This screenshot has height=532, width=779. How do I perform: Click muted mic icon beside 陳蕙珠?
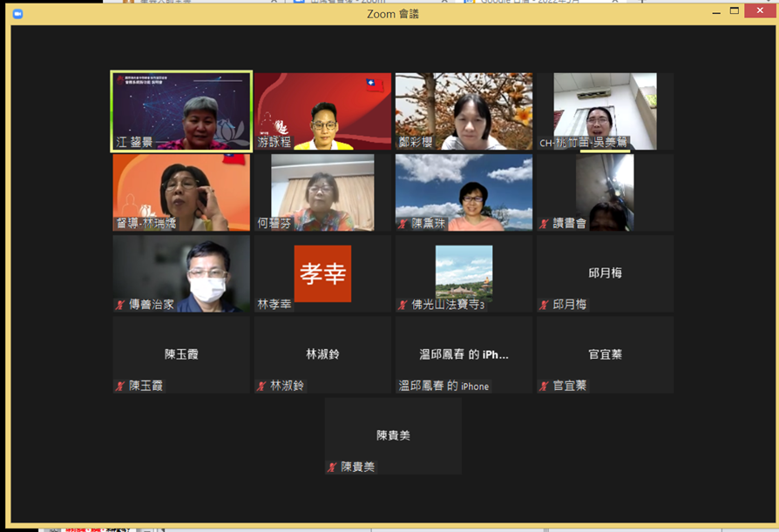(403, 224)
